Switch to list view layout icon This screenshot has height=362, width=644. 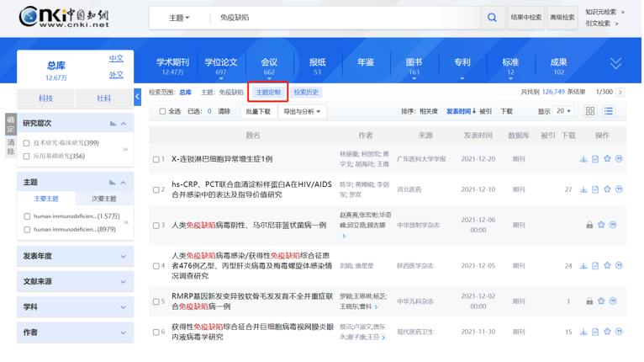point(609,111)
